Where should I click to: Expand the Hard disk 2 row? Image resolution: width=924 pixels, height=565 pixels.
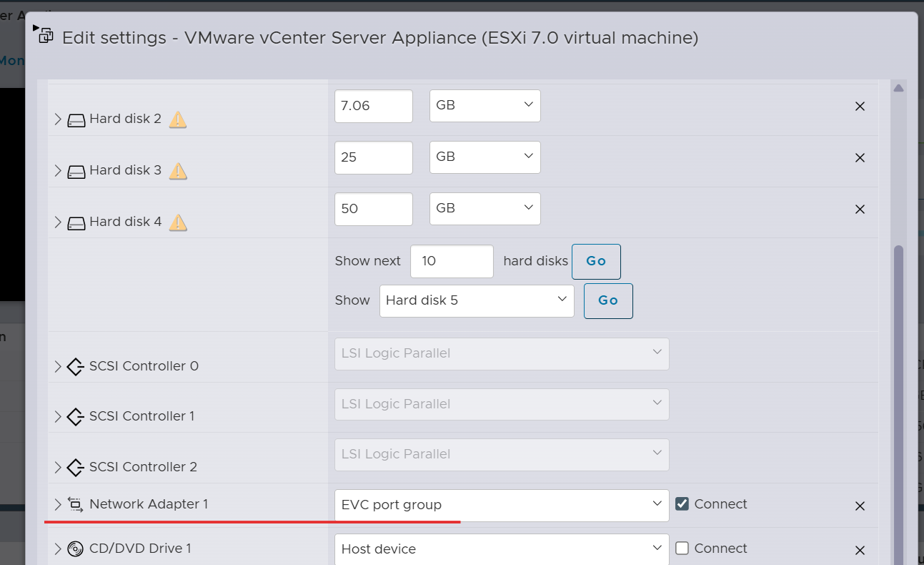[58, 119]
